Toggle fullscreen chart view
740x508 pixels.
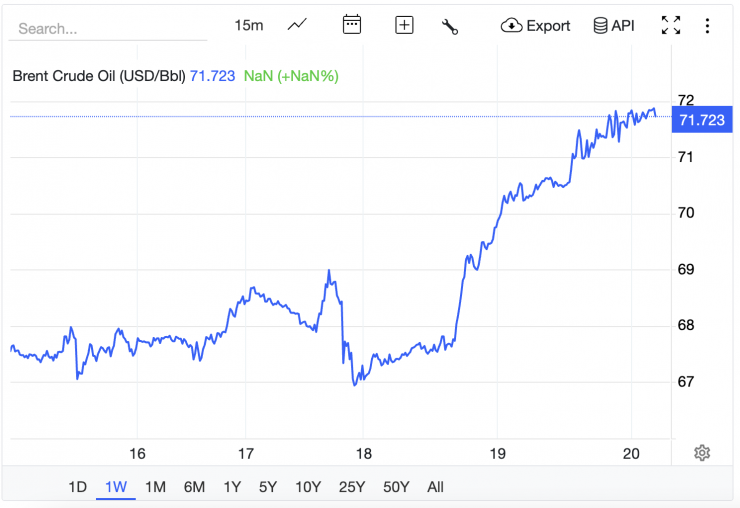[x=671, y=25]
